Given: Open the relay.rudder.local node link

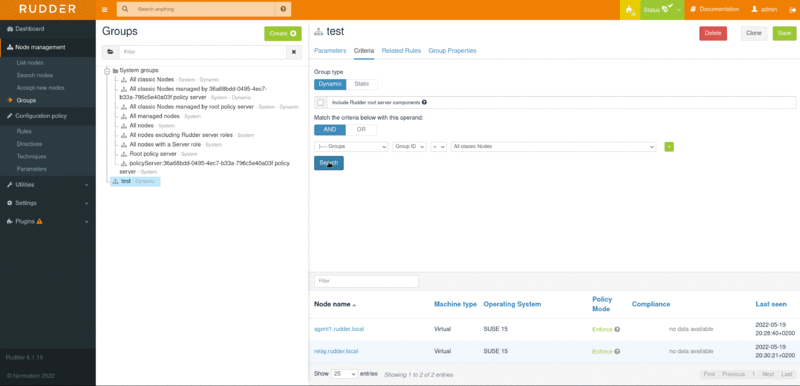Looking at the screenshot, I should point(336,351).
